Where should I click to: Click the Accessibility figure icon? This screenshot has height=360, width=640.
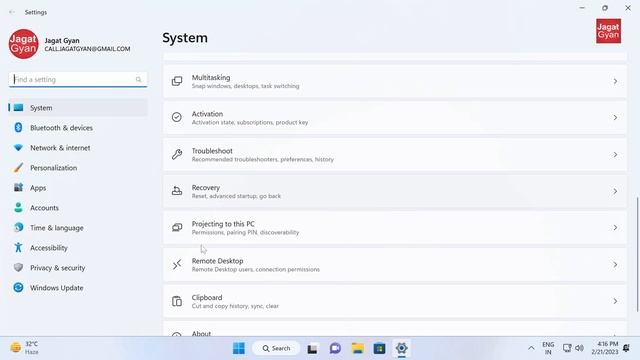[x=18, y=247]
